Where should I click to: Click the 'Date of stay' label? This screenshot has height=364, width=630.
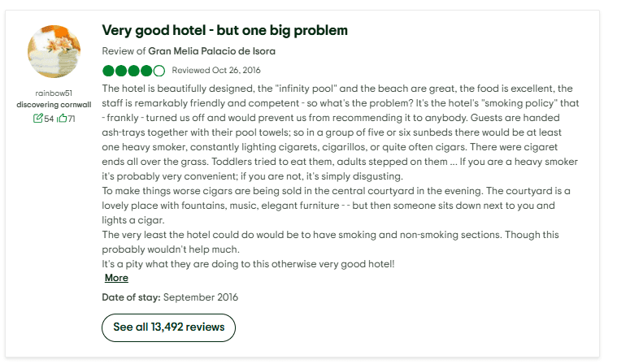point(131,297)
